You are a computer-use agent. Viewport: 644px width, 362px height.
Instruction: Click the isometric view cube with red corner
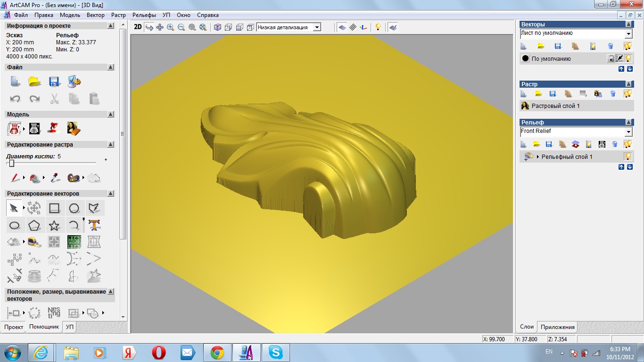217,27
